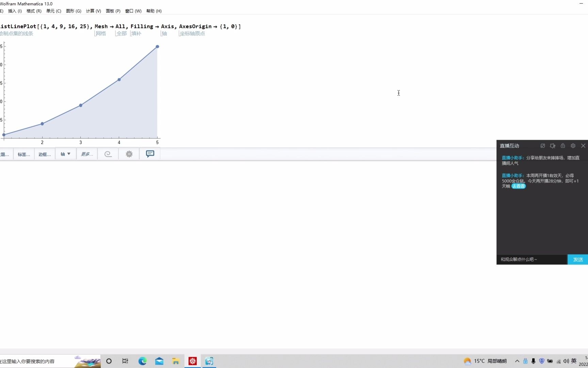The width and height of the screenshot is (588, 368).
Task: Open File Explorer from the taskbar
Action: [176, 361]
